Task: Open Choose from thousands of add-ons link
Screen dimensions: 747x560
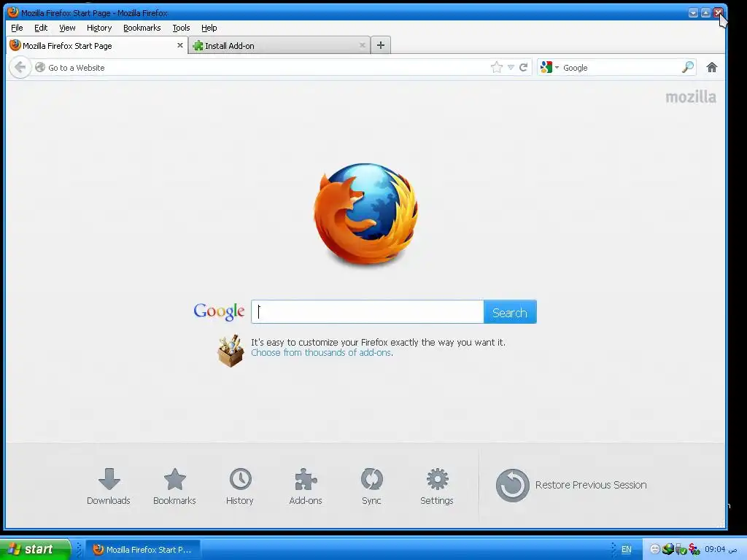Action: point(321,353)
